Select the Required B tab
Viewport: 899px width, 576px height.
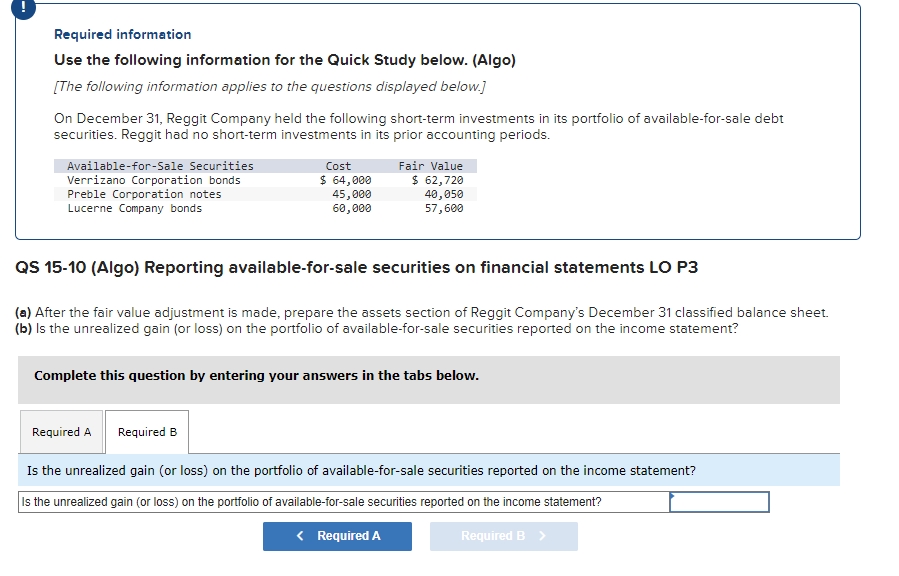pyautogui.click(x=147, y=432)
